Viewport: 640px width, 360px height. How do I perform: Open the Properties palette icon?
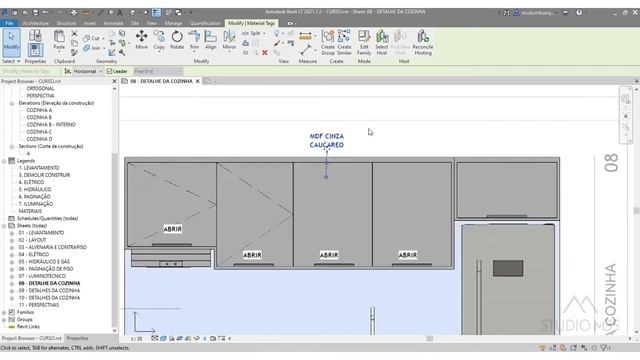pyautogui.click(x=35, y=50)
